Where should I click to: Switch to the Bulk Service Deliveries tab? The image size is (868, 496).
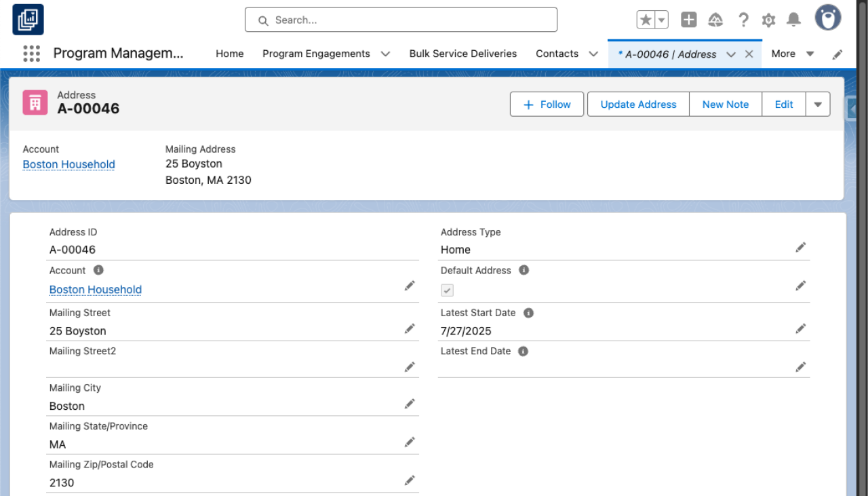click(x=462, y=54)
